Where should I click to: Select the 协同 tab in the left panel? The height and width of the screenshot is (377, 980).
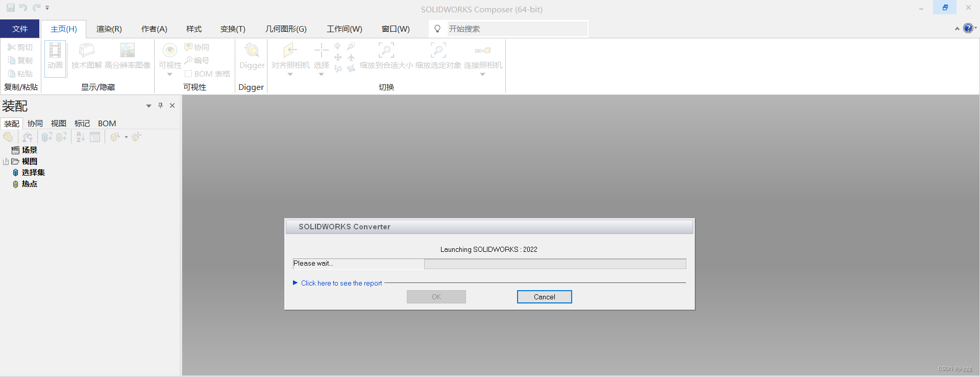click(x=35, y=124)
